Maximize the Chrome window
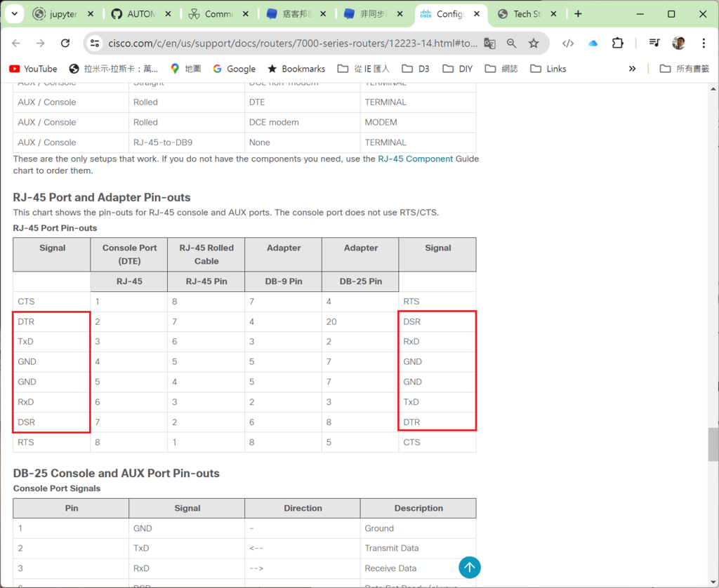The height and width of the screenshot is (588, 719). pyautogui.click(x=671, y=14)
